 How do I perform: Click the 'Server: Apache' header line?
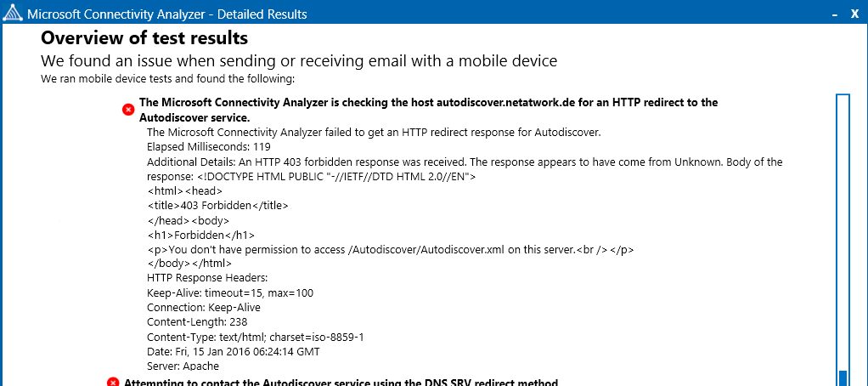[183, 366]
